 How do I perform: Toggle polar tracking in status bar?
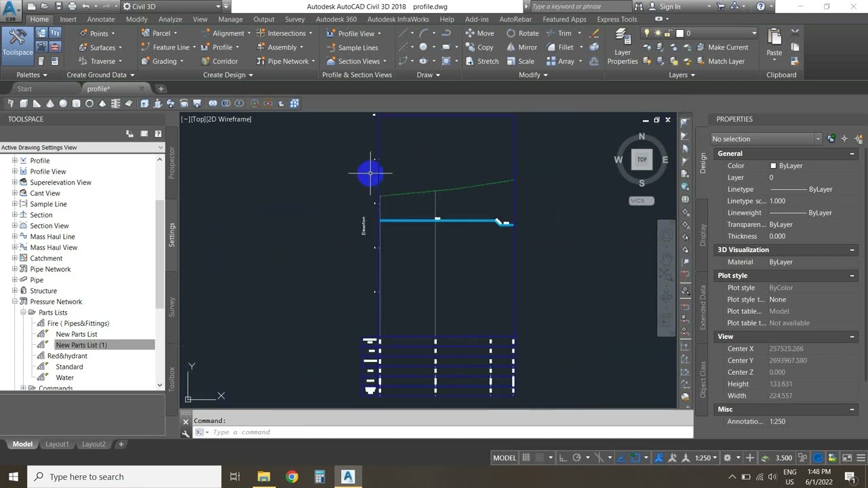pos(576,457)
